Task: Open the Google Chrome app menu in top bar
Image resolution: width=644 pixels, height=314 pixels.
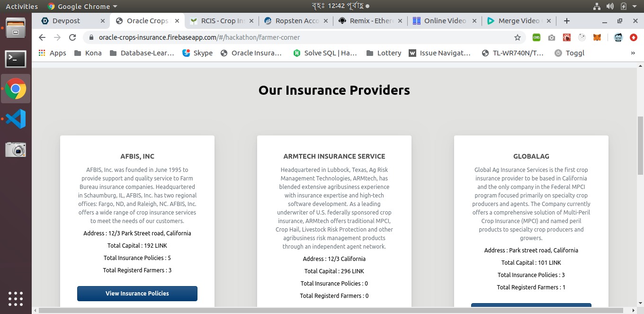Action: (x=82, y=7)
